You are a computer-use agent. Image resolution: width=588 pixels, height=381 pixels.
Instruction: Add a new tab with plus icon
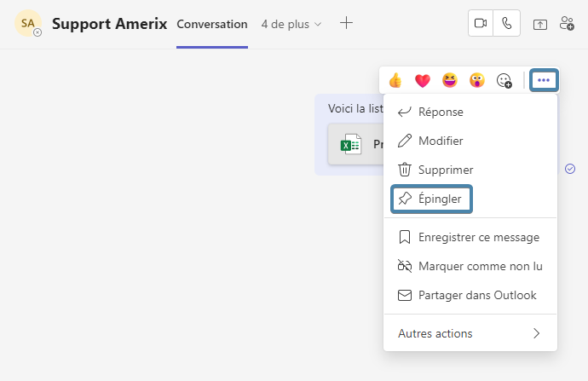[x=346, y=24]
